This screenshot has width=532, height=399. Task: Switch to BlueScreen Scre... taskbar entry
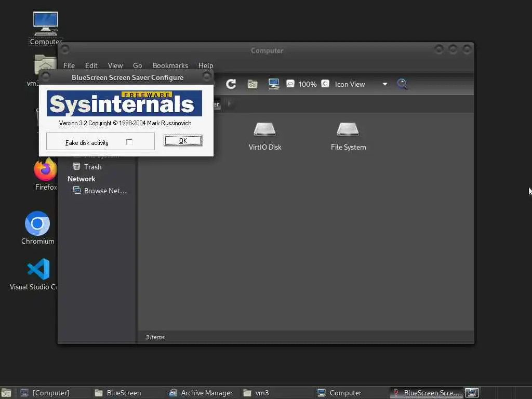pos(426,393)
